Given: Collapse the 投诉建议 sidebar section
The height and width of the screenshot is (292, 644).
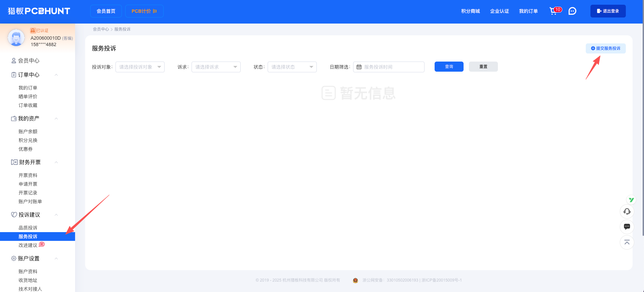Looking at the screenshot, I should click(56, 215).
